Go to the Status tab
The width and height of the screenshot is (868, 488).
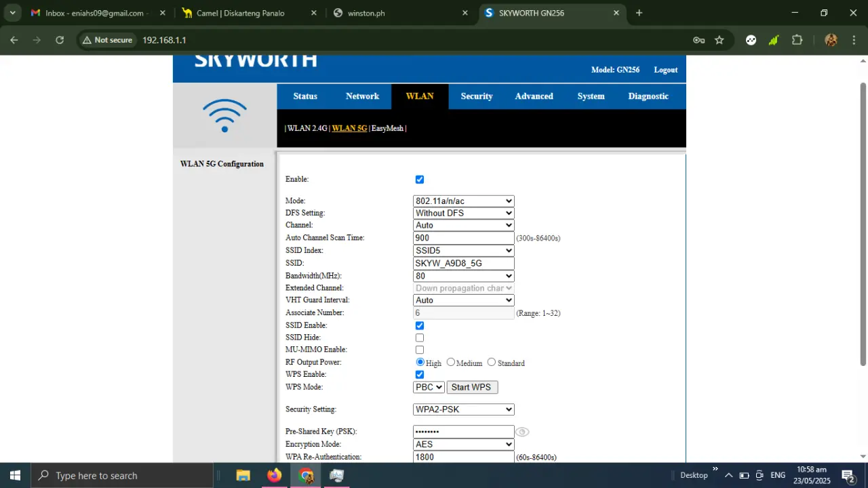click(x=305, y=96)
